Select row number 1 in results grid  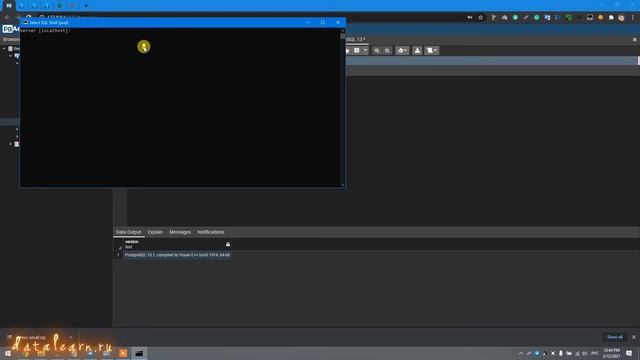click(x=118, y=255)
